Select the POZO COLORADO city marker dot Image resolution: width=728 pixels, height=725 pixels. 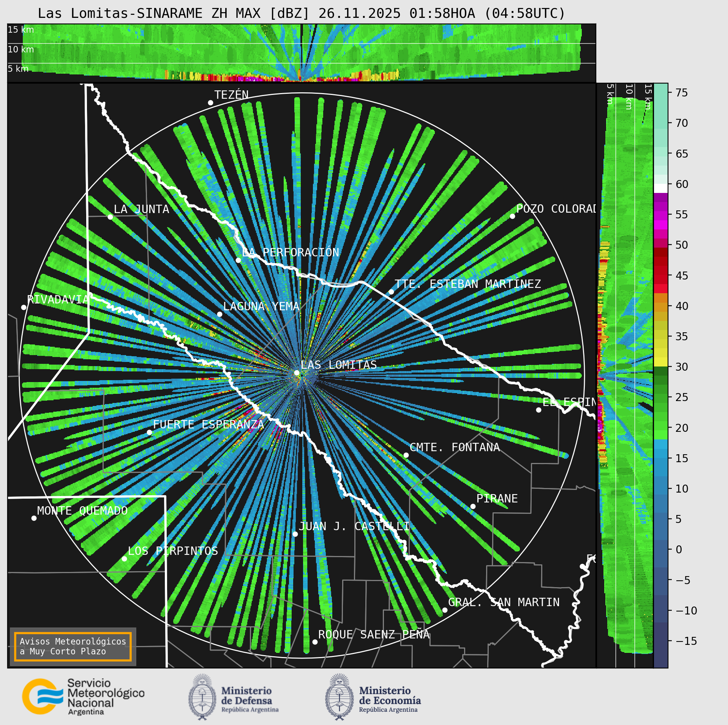point(512,216)
